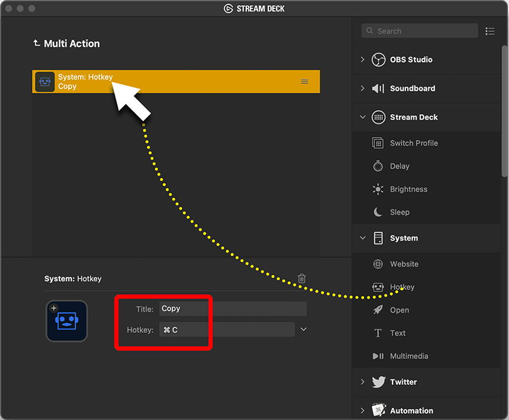Click the key icon preview with robot face
Image resolution: width=509 pixels, height=420 pixels.
coord(67,321)
